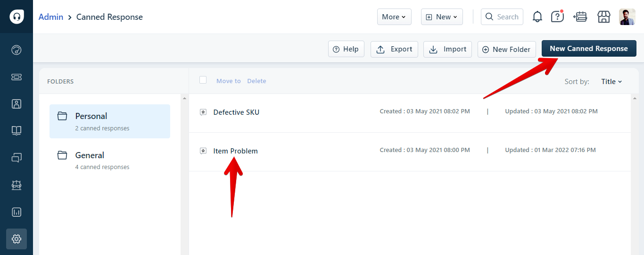Open the Field service sidebar icon

(17, 185)
